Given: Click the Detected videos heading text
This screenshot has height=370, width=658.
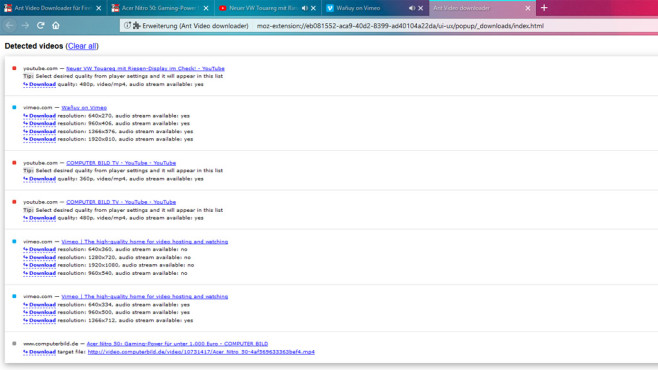Looking at the screenshot, I should (34, 46).
